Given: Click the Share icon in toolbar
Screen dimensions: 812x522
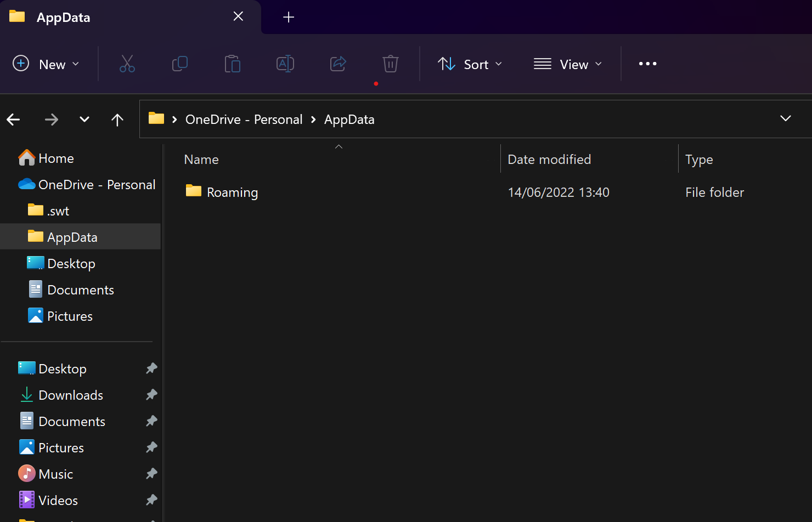Looking at the screenshot, I should click(x=338, y=64).
